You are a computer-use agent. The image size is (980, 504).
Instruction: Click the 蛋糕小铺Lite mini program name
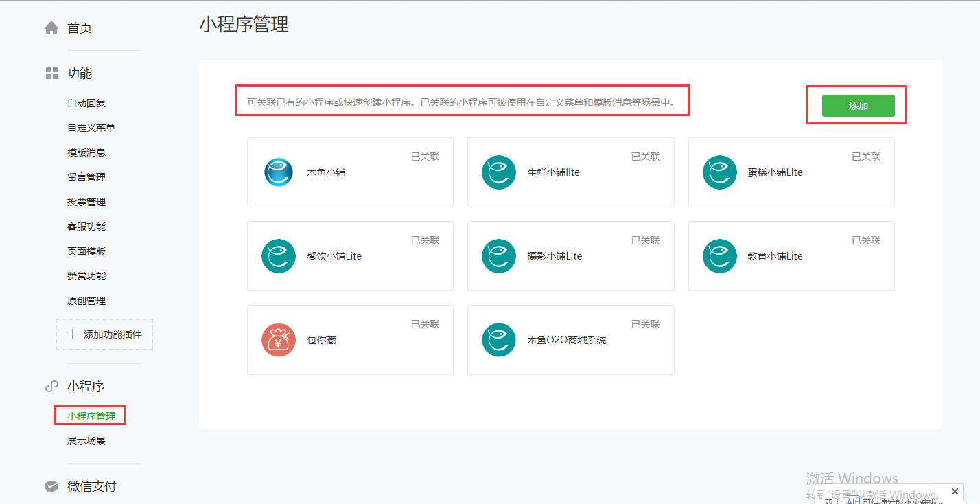coord(775,172)
